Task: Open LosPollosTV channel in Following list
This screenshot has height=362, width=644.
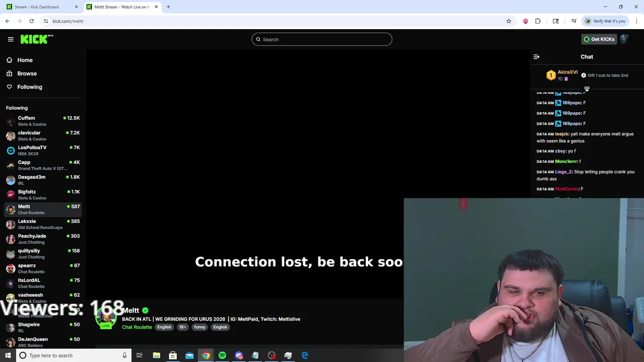Action: [x=43, y=150]
